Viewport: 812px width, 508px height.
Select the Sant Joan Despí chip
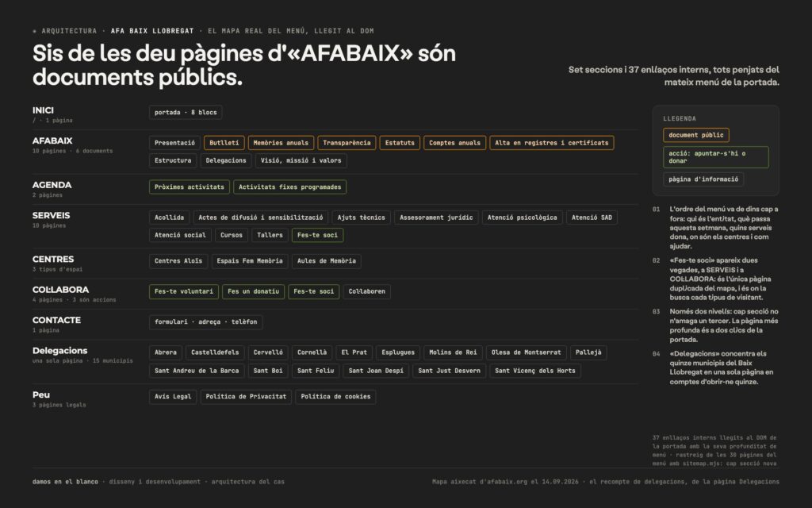coord(376,371)
